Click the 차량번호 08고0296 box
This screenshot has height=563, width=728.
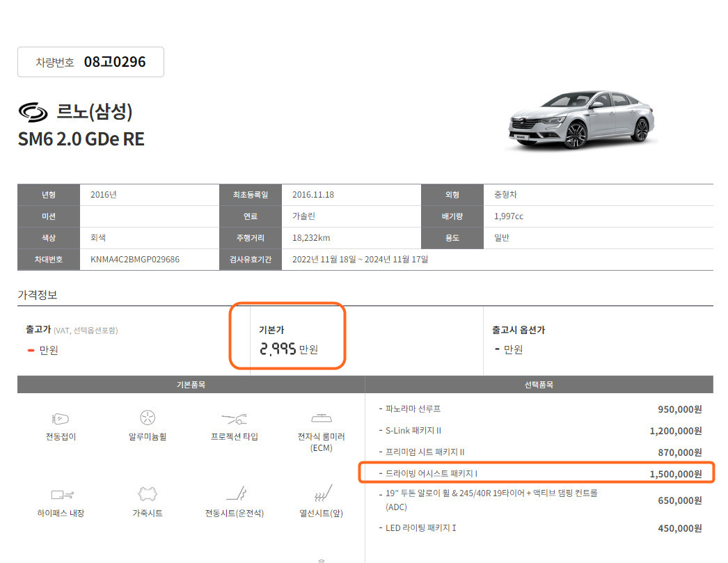click(x=90, y=62)
